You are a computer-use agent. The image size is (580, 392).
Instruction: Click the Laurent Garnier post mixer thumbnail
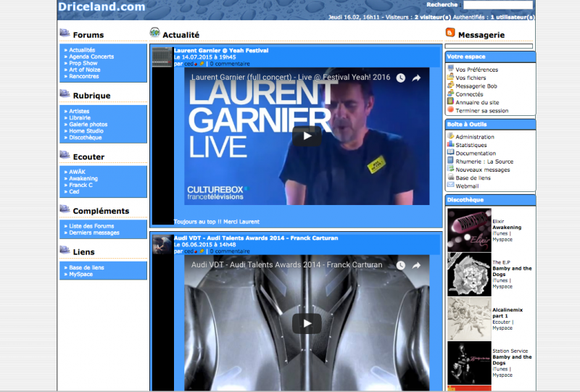pos(162,57)
